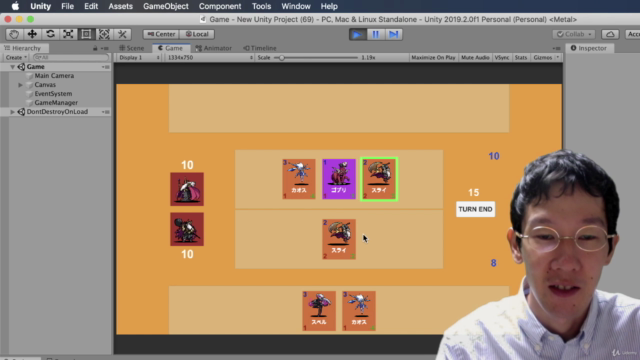
Task: Open the Collab dropdown button
Action: 574,34
